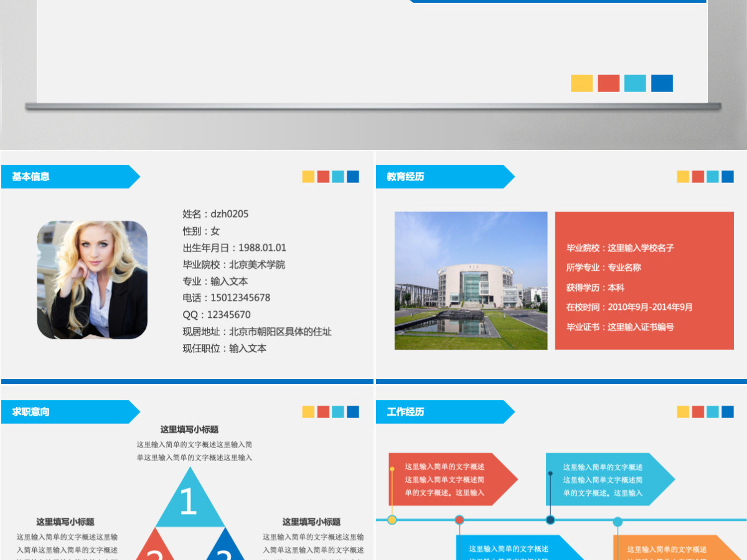Click the 这里填写小标题 heading above triangle 1
The width and height of the screenshot is (747, 560).
click(x=189, y=429)
